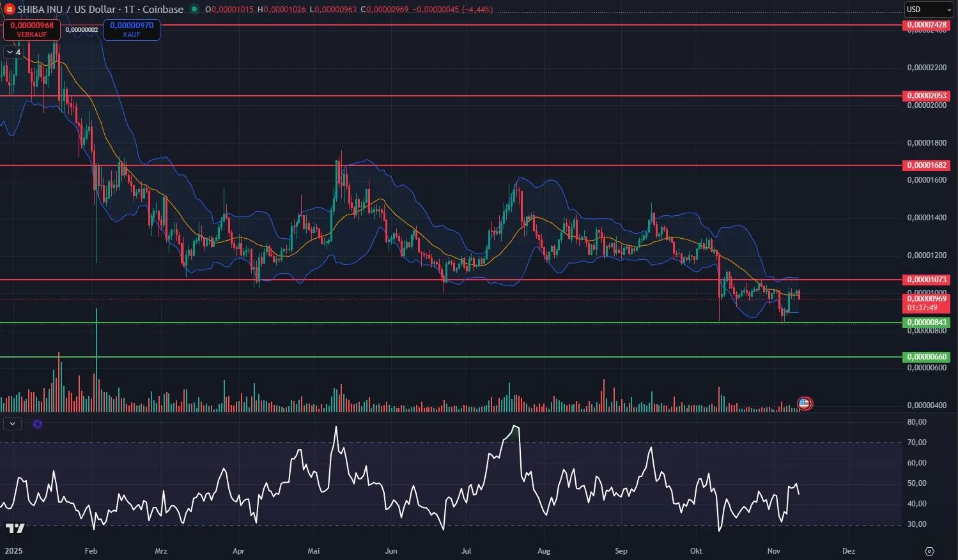Image resolution: width=958 pixels, height=560 pixels.
Task: Expand the collapsed indicators legend showing 4
Action: [13, 52]
